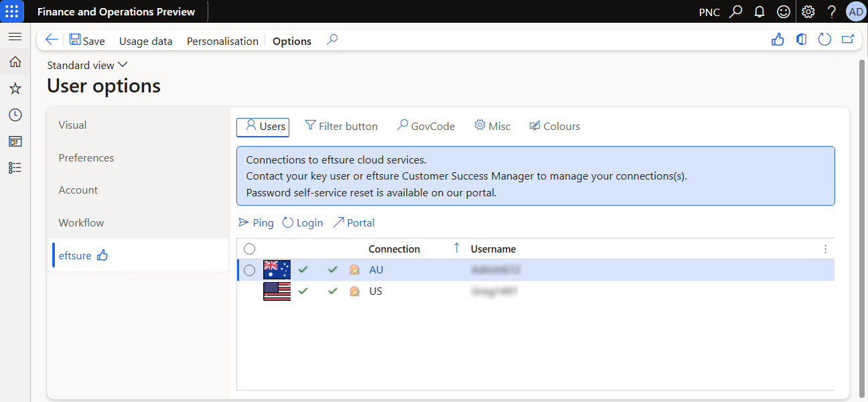Open the AD user avatar menu

pos(855,11)
